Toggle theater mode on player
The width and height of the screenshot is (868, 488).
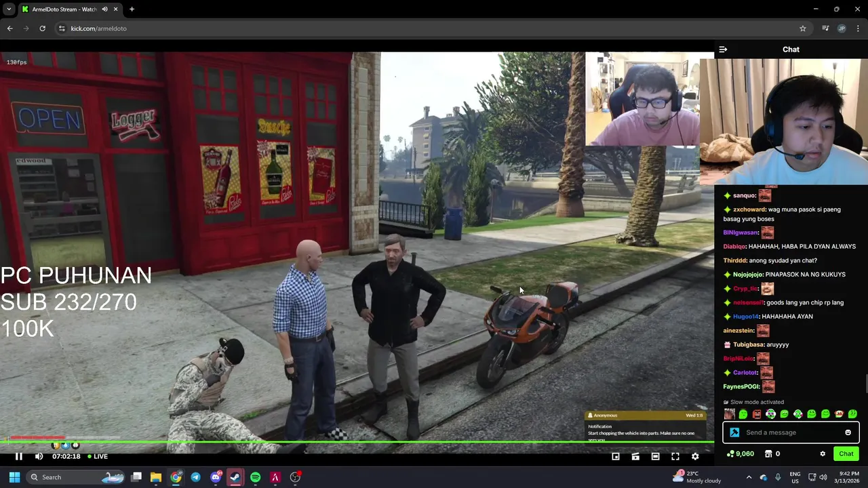point(655,456)
